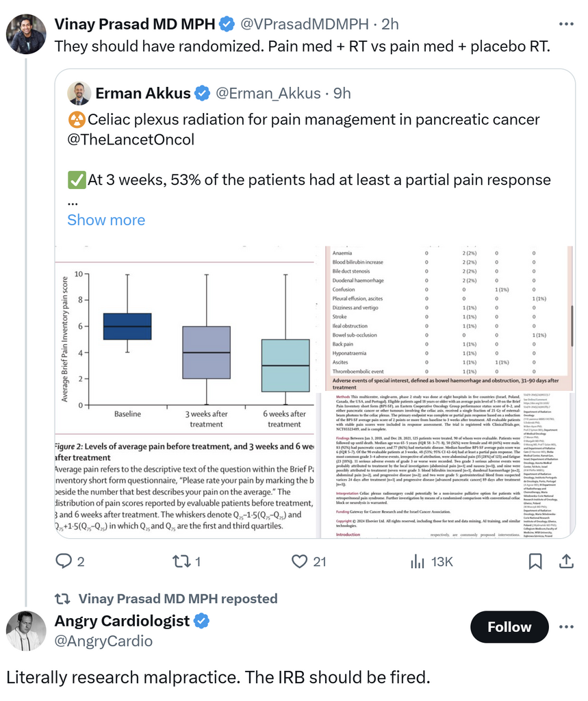Like the tweet with the heart icon
Screen dimensions: 588x701
coord(300,561)
